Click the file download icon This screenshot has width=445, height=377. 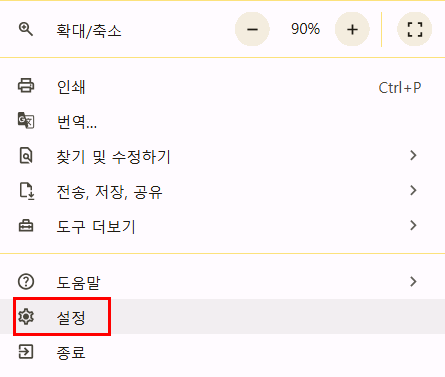(27, 191)
